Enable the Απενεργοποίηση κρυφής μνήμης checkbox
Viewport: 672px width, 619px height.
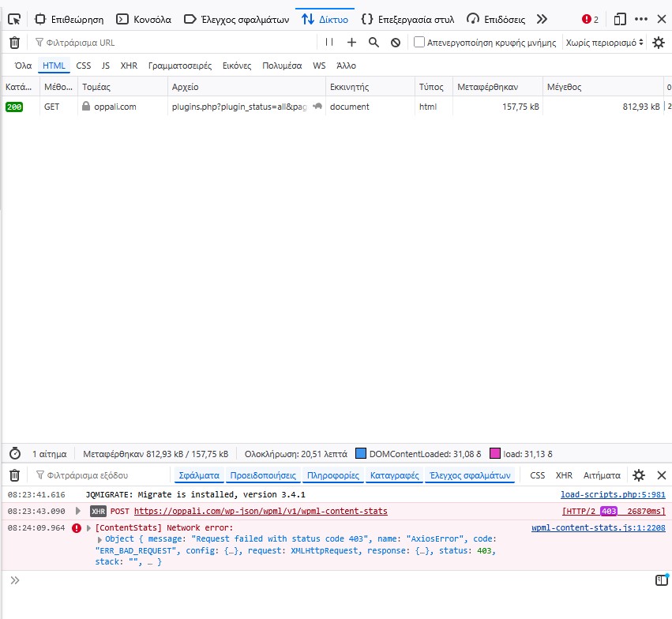(x=419, y=43)
